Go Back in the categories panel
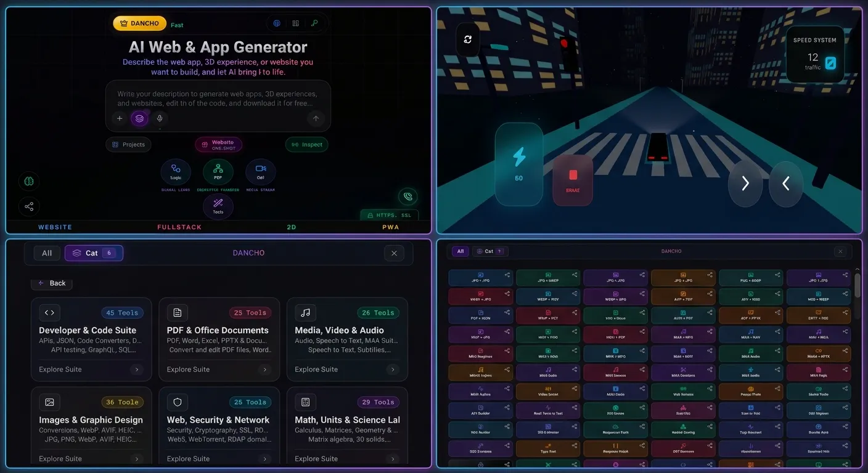Screen dimensions: 868x473 (52, 283)
